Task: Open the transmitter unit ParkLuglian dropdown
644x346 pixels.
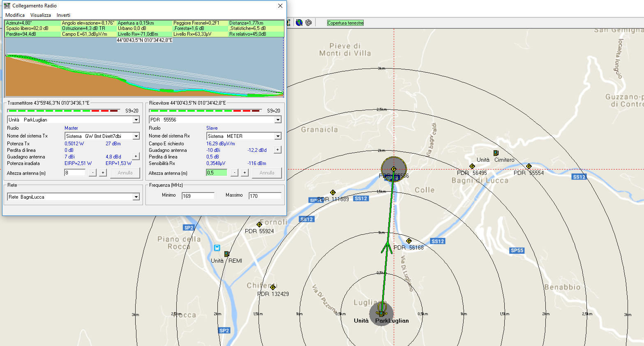Action: (136, 120)
